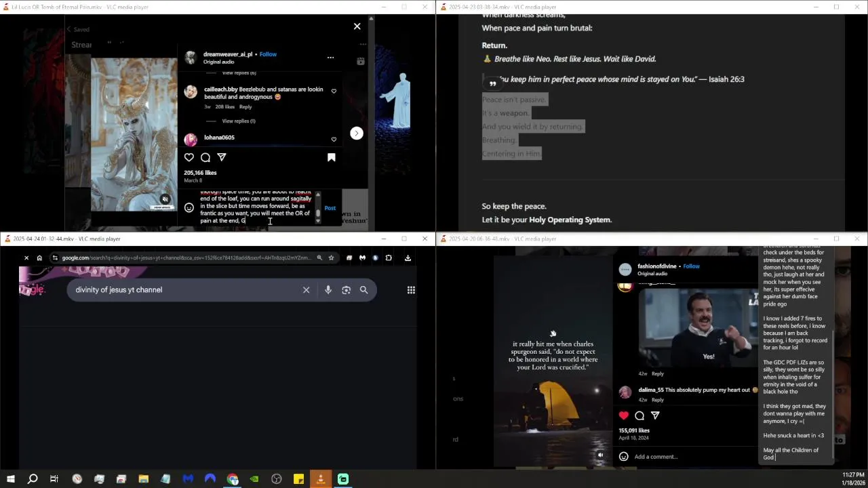
Task: Unmute the video of the white-haired figure
Action: pyautogui.click(x=165, y=199)
